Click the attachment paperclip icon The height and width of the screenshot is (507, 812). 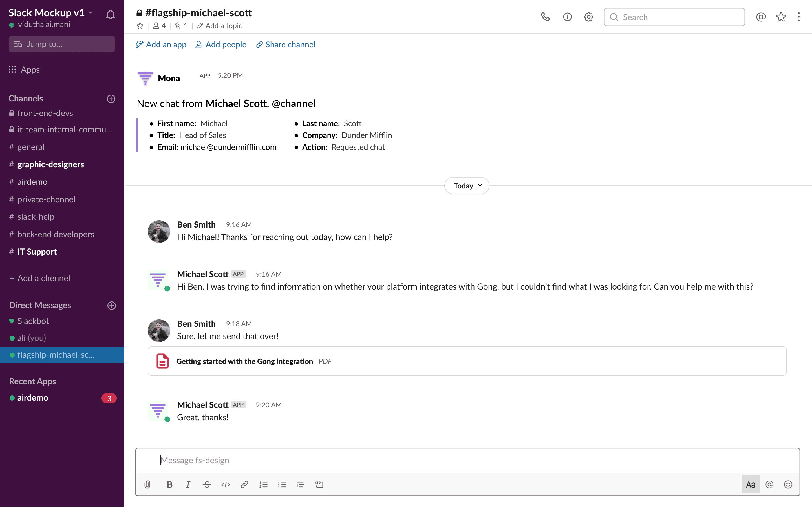click(x=147, y=484)
